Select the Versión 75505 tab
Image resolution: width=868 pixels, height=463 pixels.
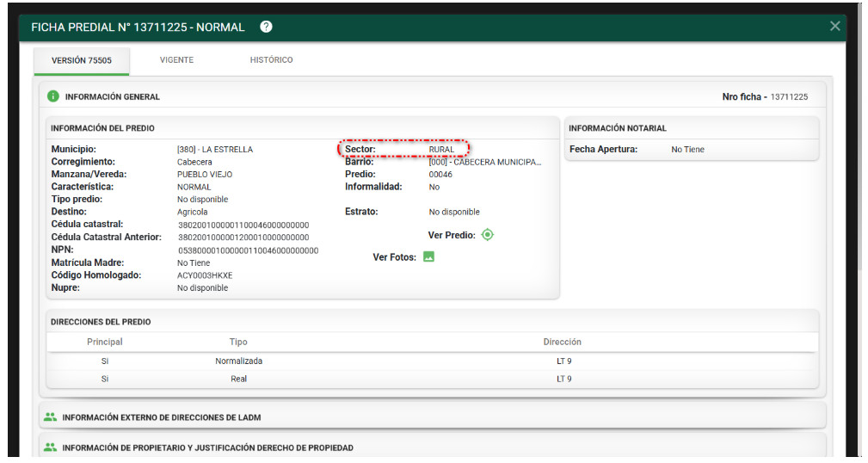coord(81,61)
